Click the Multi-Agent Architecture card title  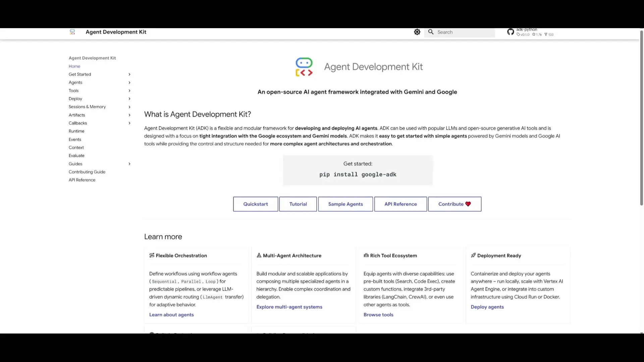coord(292,256)
